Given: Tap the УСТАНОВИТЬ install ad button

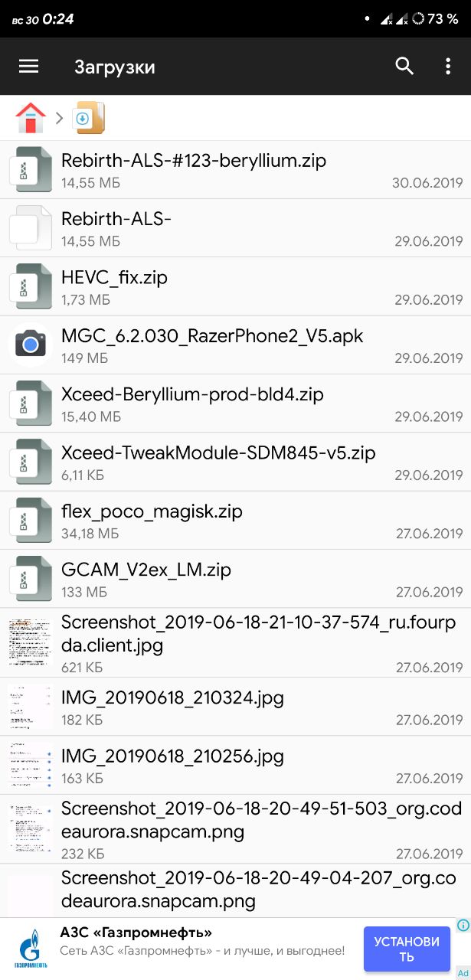Looking at the screenshot, I should coord(407,949).
